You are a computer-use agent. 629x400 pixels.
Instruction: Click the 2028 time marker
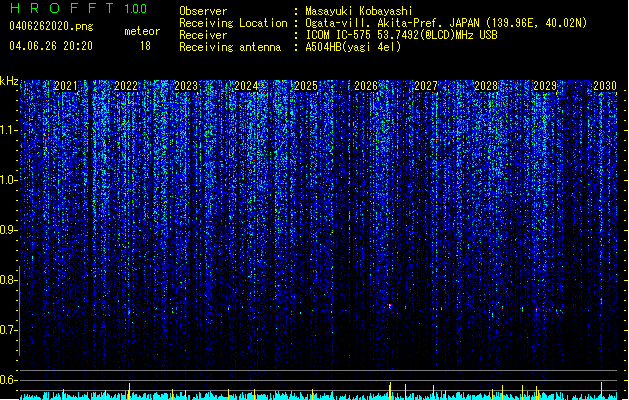click(x=486, y=86)
